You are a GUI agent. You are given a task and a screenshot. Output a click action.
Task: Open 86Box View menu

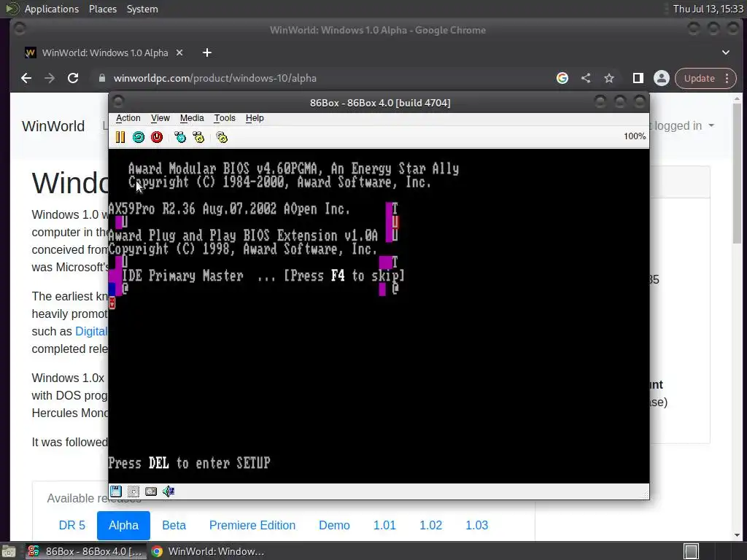coord(160,118)
